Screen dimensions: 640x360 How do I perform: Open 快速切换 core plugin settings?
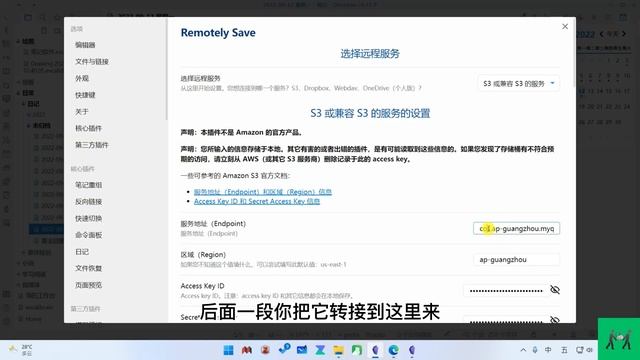88,218
